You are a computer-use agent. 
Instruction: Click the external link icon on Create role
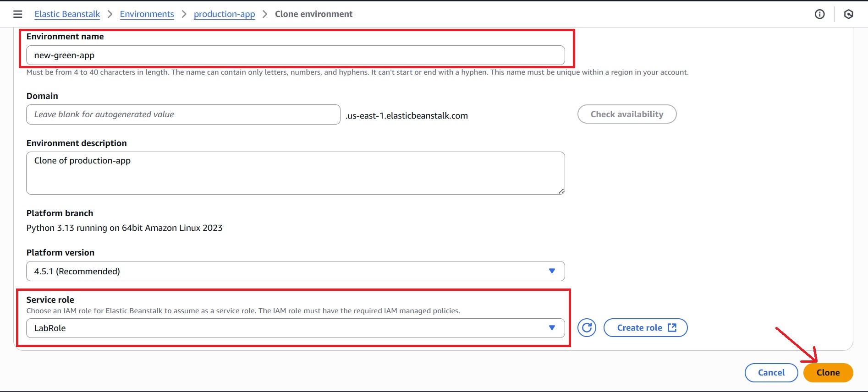[x=672, y=328]
